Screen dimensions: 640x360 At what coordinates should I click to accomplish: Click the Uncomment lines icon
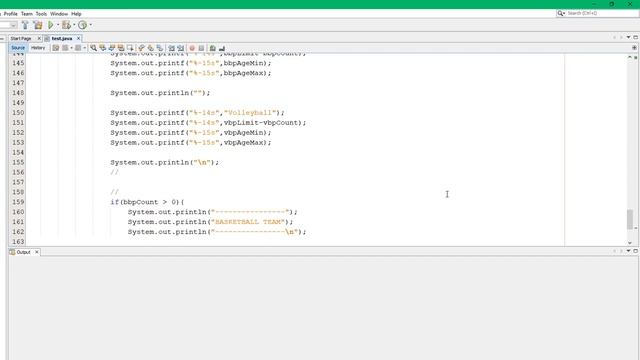click(222, 48)
